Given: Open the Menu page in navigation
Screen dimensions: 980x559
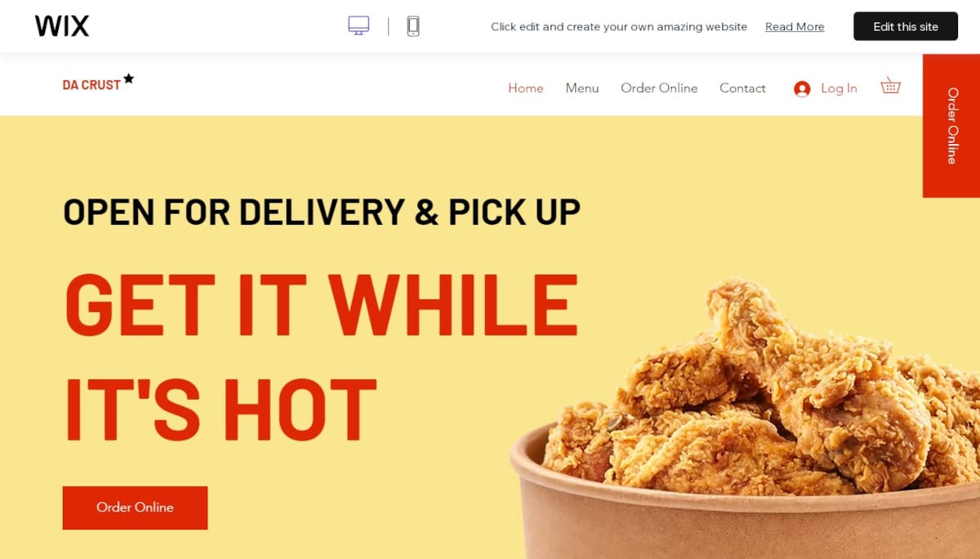Looking at the screenshot, I should [582, 88].
